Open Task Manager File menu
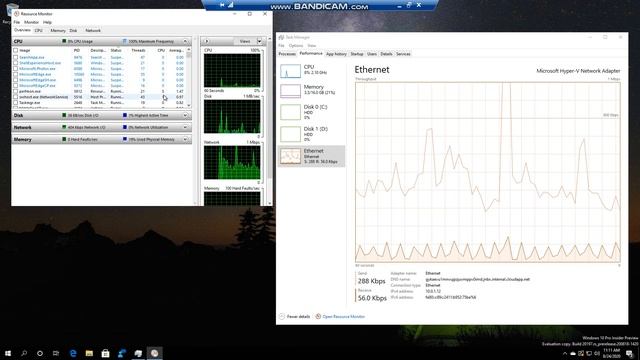The image size is (640, 360). point(281,46)
